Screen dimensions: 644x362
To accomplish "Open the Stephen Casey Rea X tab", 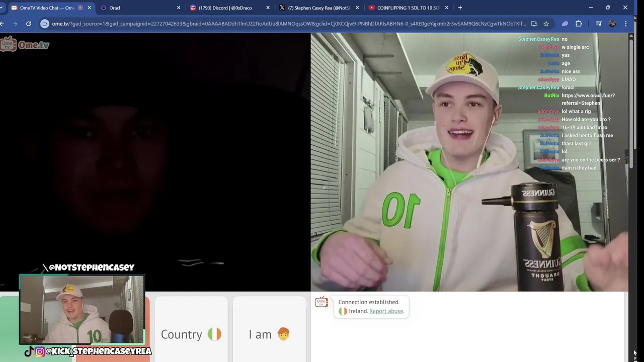I will 318,8.
